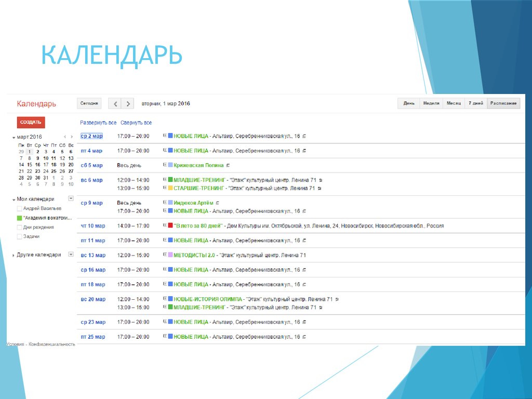
Task: Toggle the Задачи calendar checkbox
Action: click(20, 236)
